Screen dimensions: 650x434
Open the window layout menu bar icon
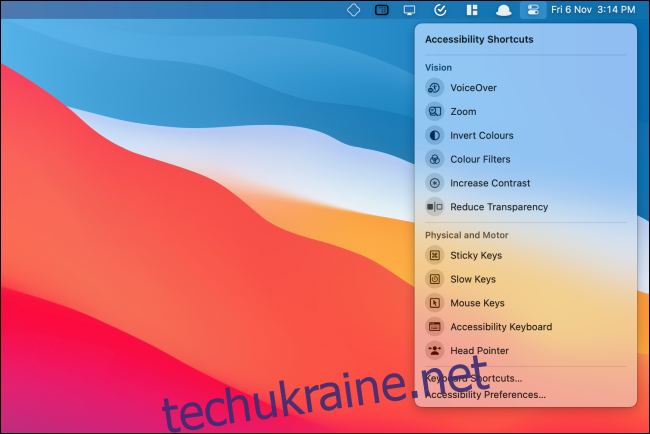(x=472, y=10)
